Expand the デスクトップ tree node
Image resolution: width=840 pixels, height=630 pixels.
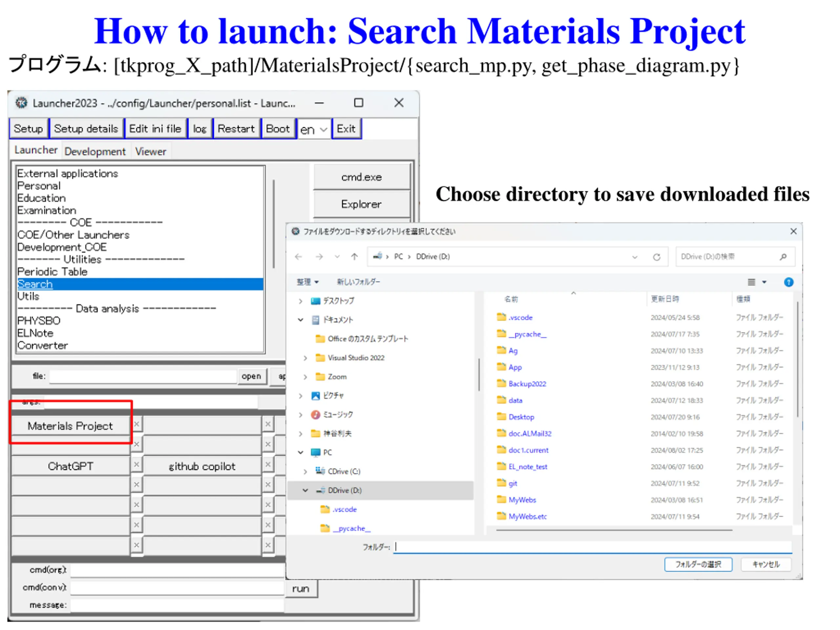pos(300,301)
